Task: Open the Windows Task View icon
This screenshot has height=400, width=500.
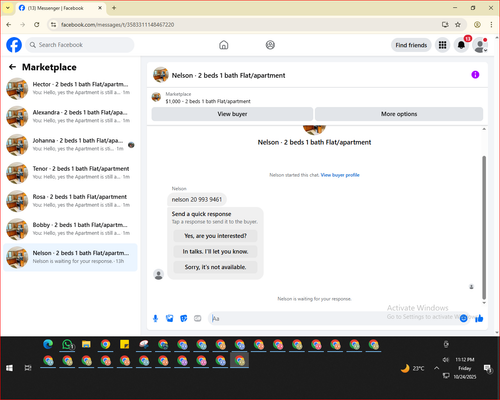Action: pyautogui.click(x=28, y=368)
